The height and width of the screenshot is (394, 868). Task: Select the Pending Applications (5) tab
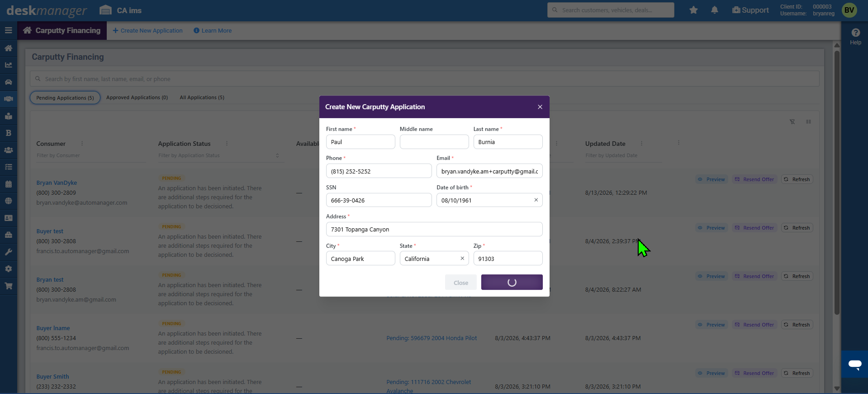coord(65,97)
